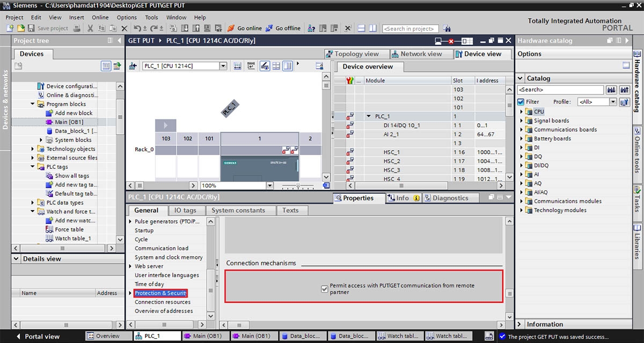
Task: Click the Go to Network view icon in device toolbar
Action: click(x=133, y=66)
